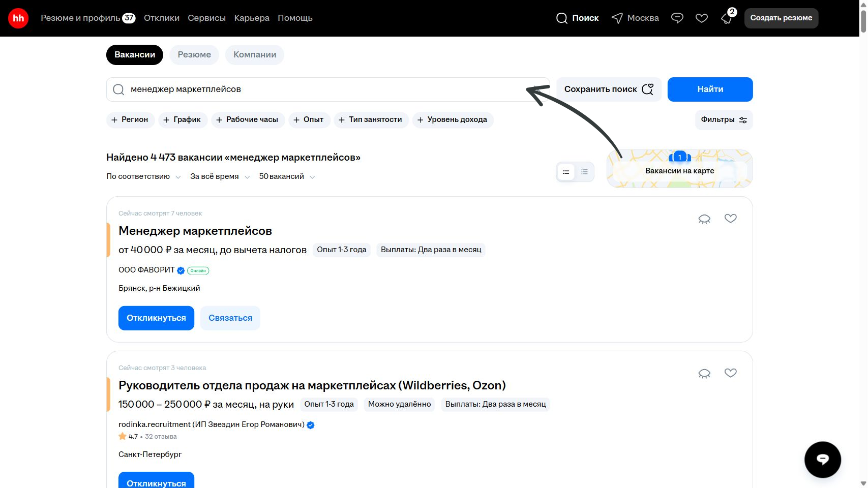Click the Сохранить поиск button
The width and height of the screenshot is (868, 488).
tap(609, 89)
